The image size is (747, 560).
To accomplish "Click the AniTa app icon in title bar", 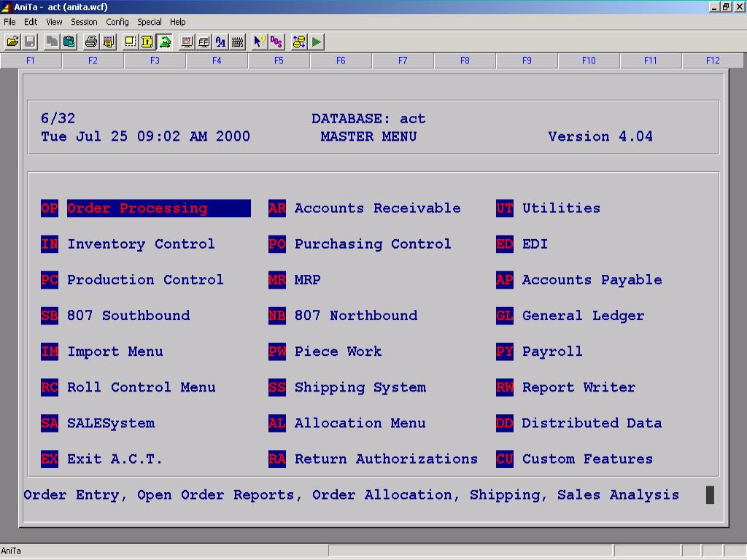I will click(6, 7).
